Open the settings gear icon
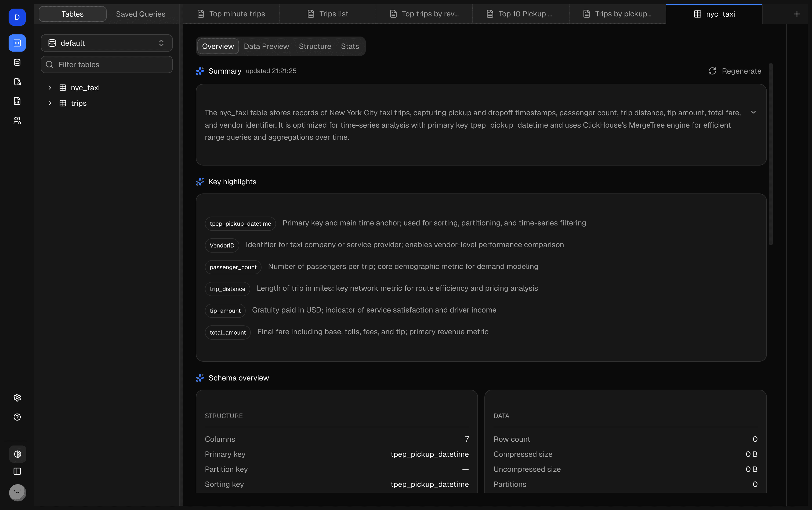The width and height of the screenshot is (812, 510). pyautogui.click(x=17, y=398)
